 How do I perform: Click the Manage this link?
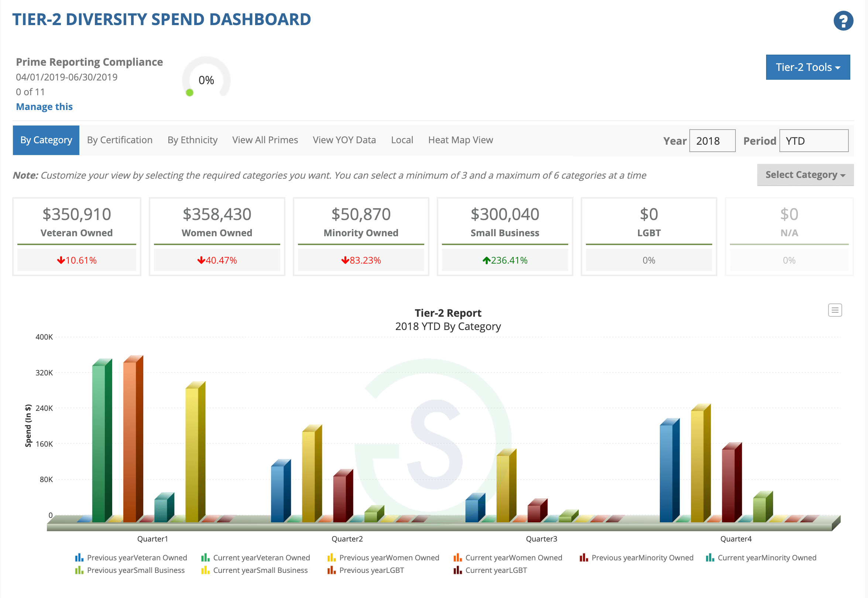[x=44, y=106]
